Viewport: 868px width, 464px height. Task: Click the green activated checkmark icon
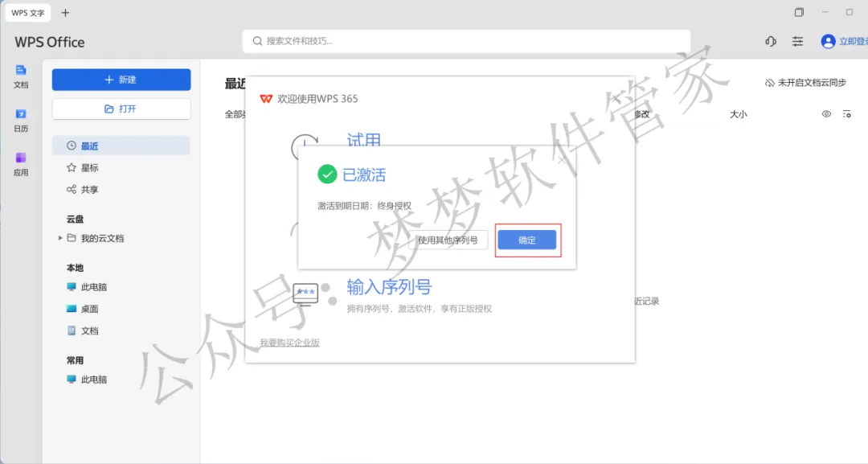point(327,175)
